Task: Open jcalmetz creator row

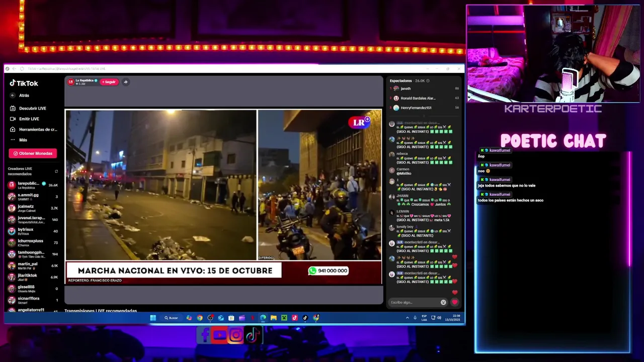Action: (33, 208)
